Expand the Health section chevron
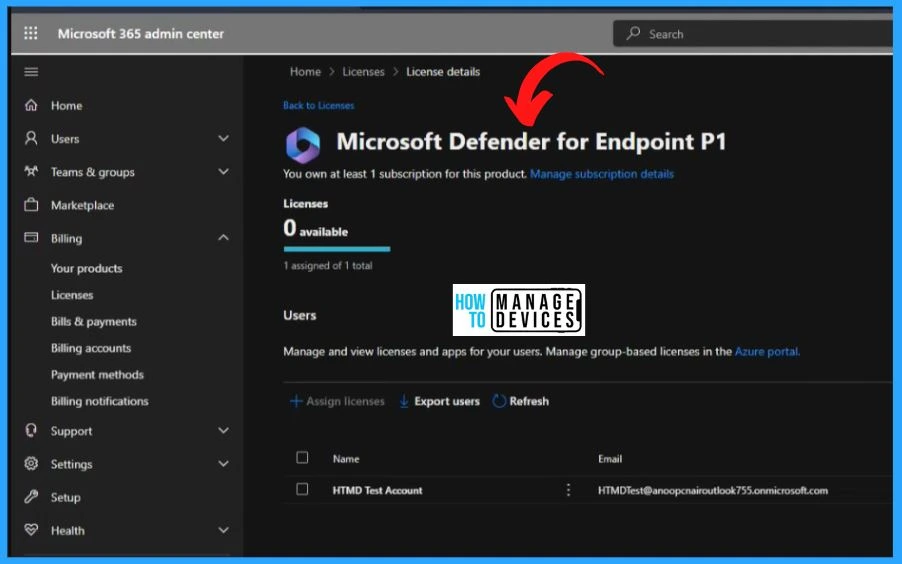The height and width of the screenshot is (564, 902). click(x=223, y=530)
